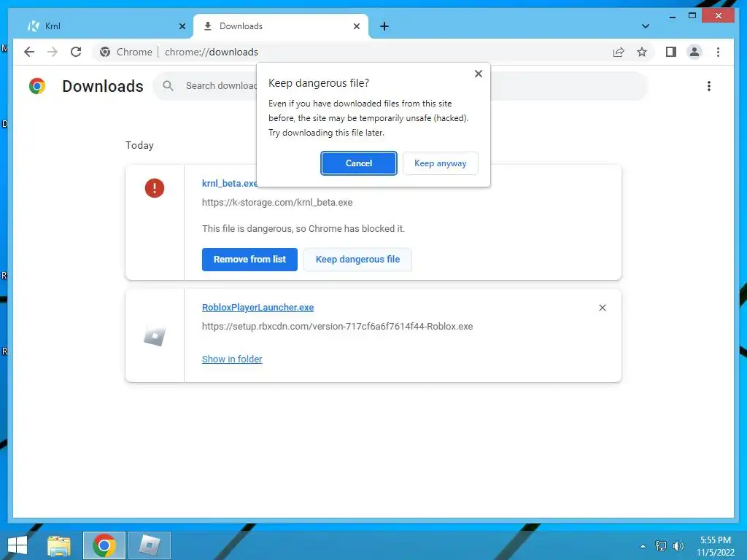
Task: Expand the tab search dropdown arrow
Action: (x=646, y=26)
